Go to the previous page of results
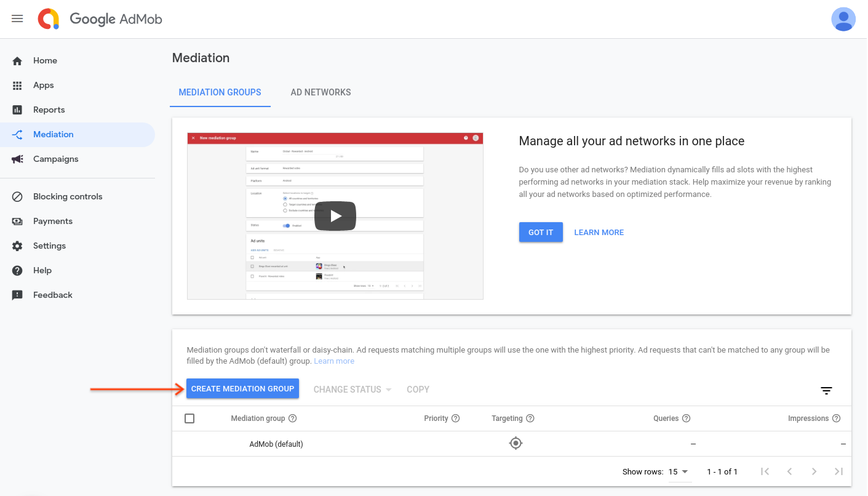The height and width of the screenshot is (496, 868). [x=789, y=471]
